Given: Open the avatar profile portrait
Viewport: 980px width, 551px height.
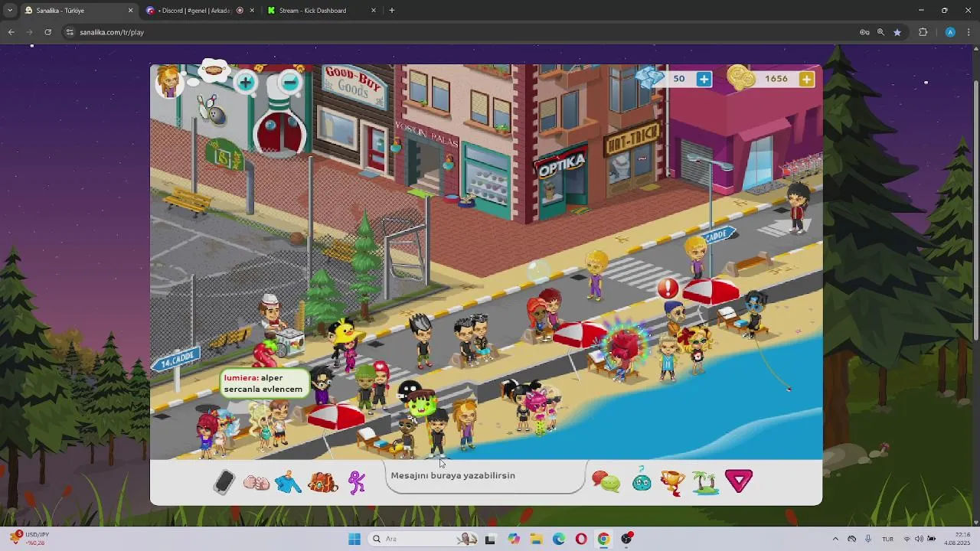Looking at the screenshot, I should pos(168,82).
